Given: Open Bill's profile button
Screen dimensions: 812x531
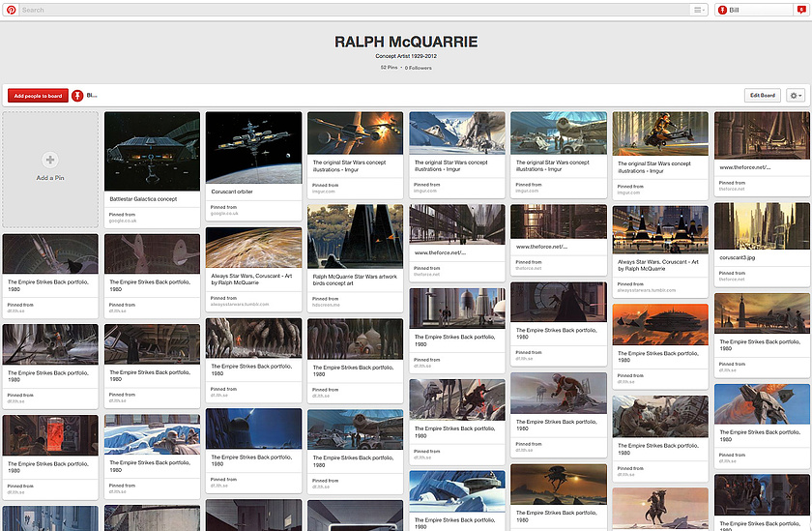Looking at the screenshot, I should click(754, 10).
